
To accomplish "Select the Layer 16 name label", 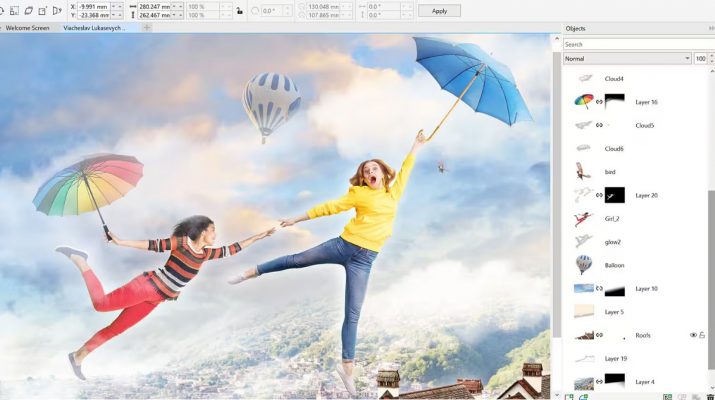I will 646,102.
